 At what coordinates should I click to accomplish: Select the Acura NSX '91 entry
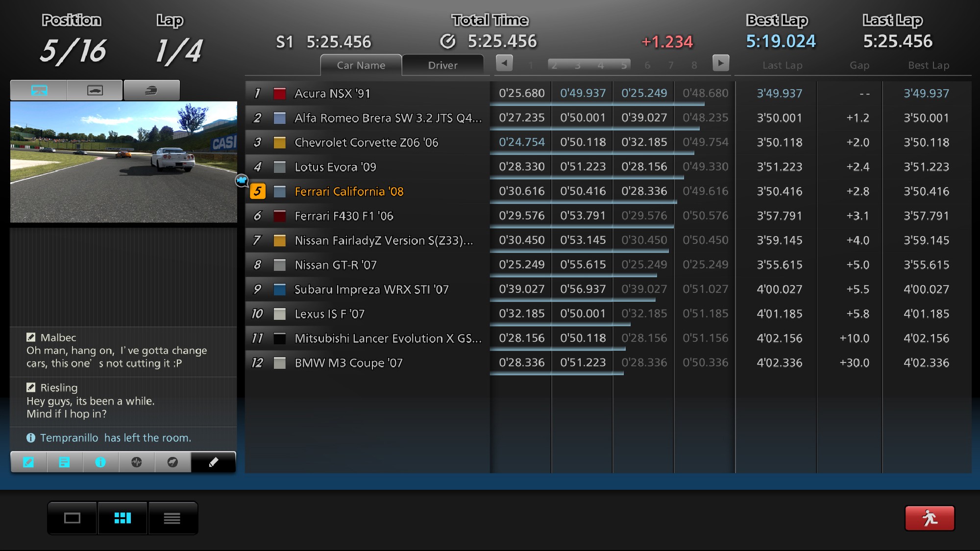(x=332, y=94)
